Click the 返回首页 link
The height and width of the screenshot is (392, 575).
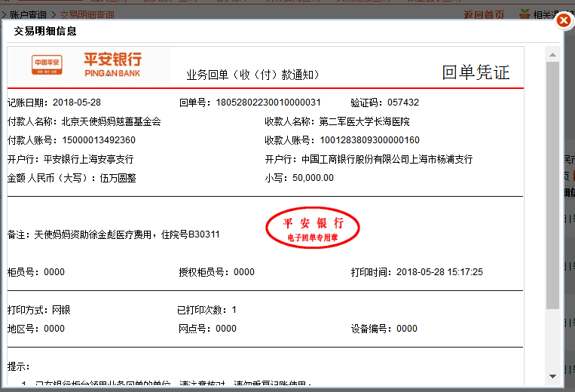point(484,14)
